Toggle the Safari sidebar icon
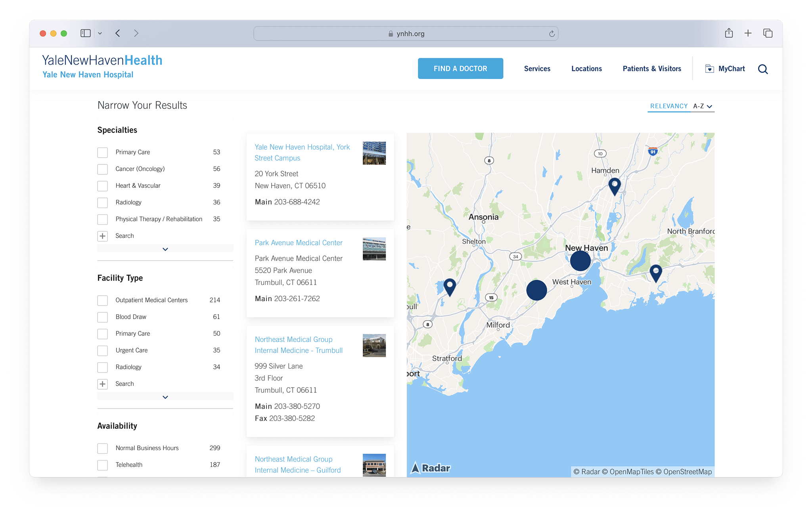 click(x=86, y=33)
